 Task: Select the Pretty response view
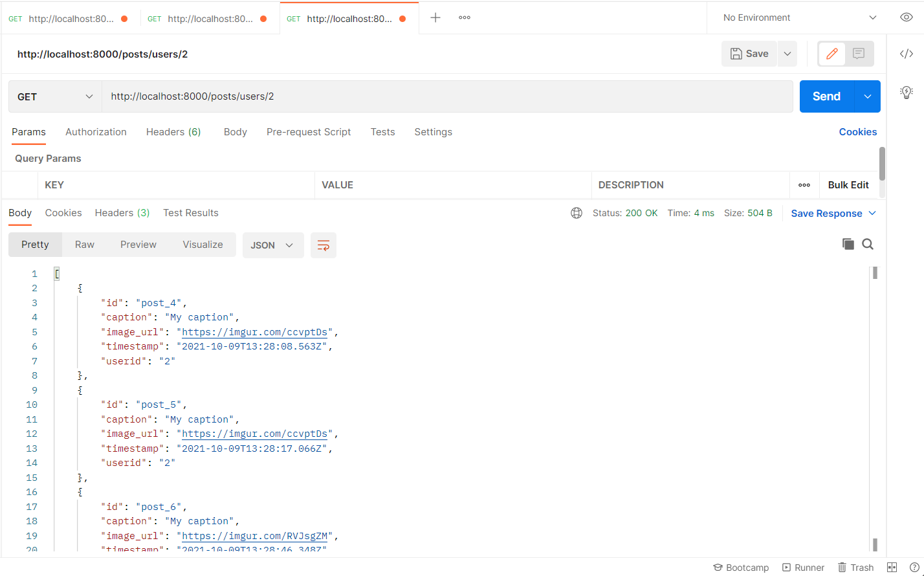tap(35, 245)
